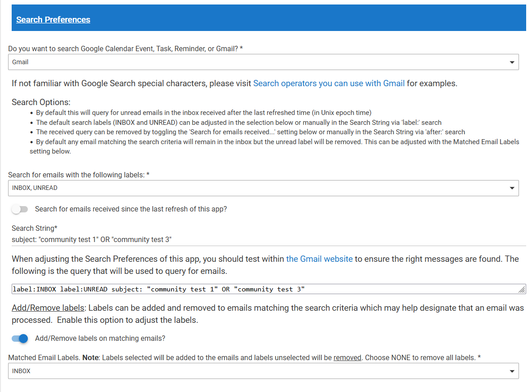This screenshot has height=392, width=532.
Task: Click the arrow icon on the Gmail dropdown
Action: click(512, 62)
